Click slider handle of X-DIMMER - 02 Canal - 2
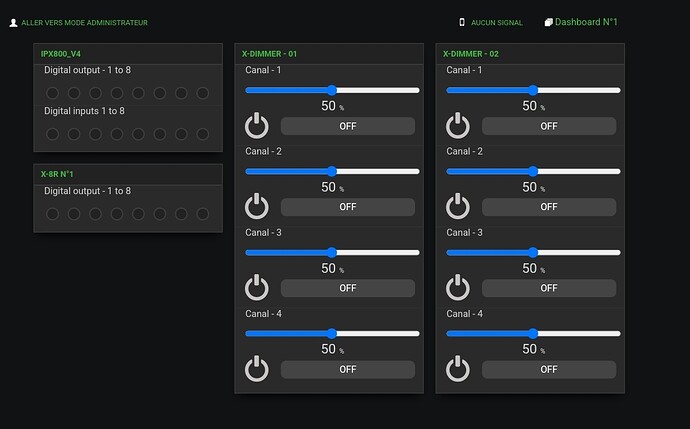This screenshot has height=429, width=690. pos(533,171)
